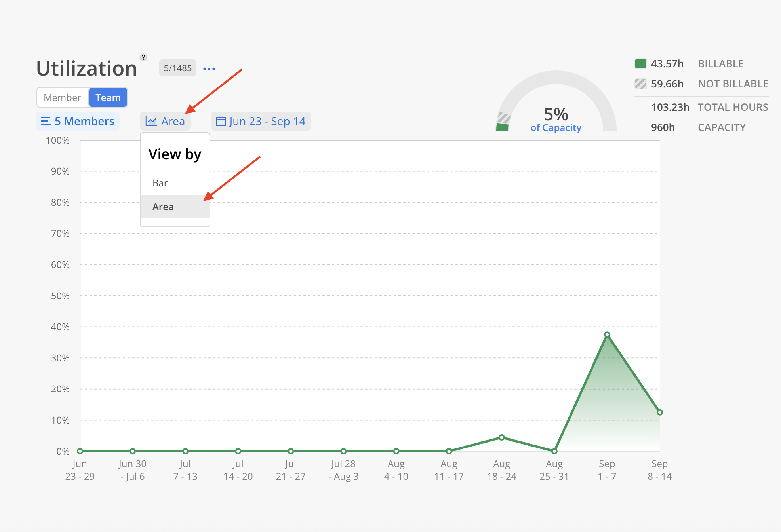
Task: Click the 100% y-axis label
Action: click(x=57, y=141)
